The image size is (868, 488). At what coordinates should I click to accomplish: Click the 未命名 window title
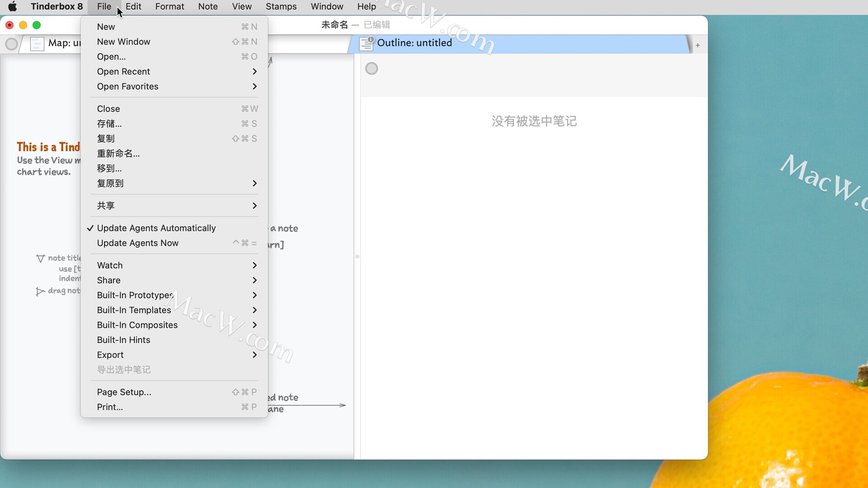335,25
